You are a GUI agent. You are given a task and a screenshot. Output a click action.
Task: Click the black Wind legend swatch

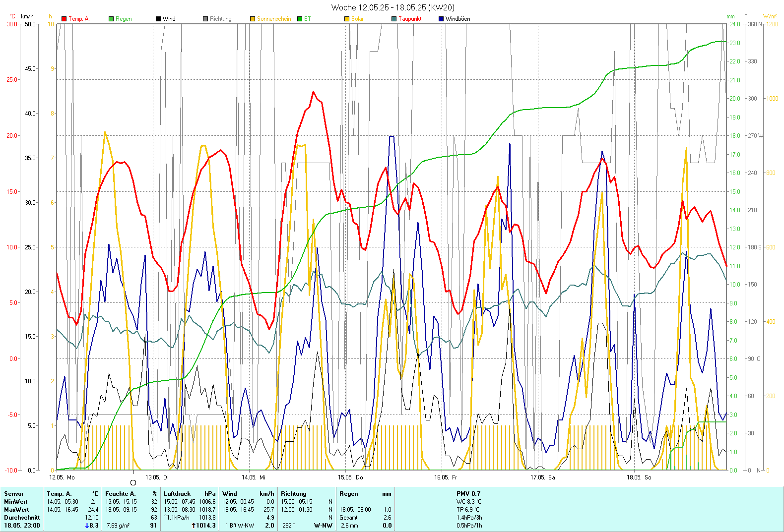click(x=158, y=19)
